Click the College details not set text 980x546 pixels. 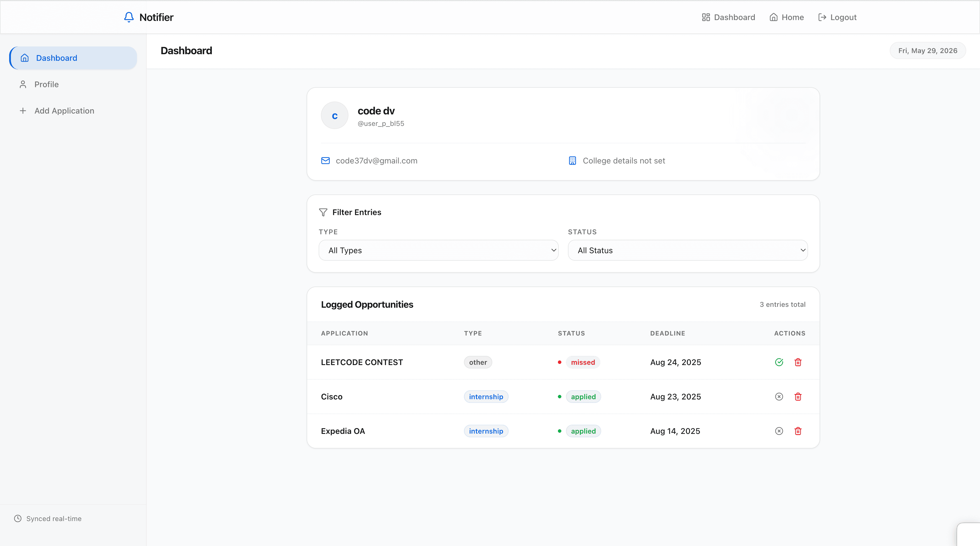[624, 161]
